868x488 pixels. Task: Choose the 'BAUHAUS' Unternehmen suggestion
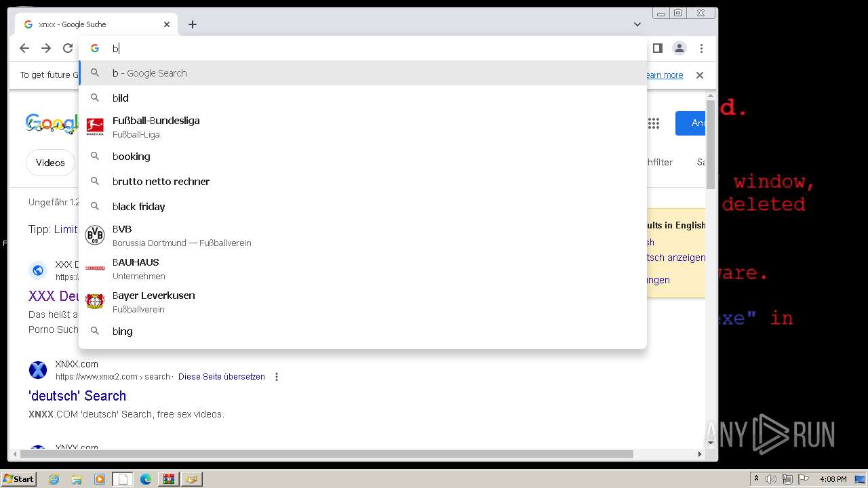tap(363, 268)
